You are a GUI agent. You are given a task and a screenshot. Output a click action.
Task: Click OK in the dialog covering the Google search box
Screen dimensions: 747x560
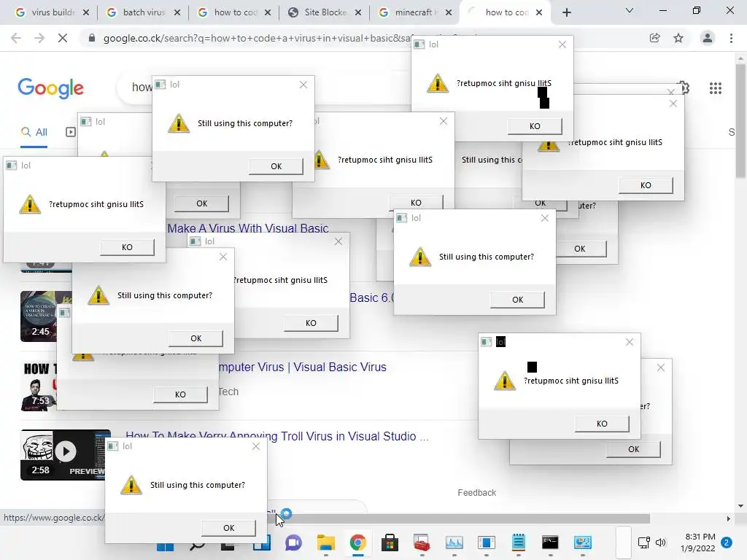[276, 166]
